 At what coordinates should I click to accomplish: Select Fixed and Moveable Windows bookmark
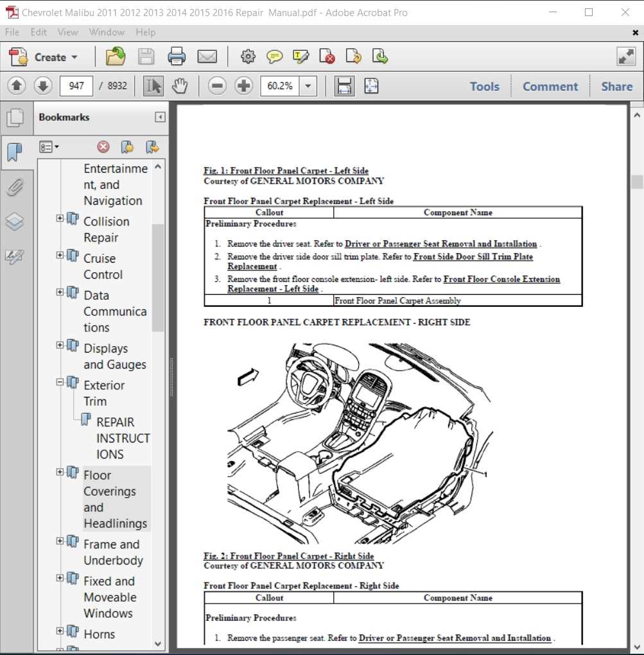click(x=110, y=597)
